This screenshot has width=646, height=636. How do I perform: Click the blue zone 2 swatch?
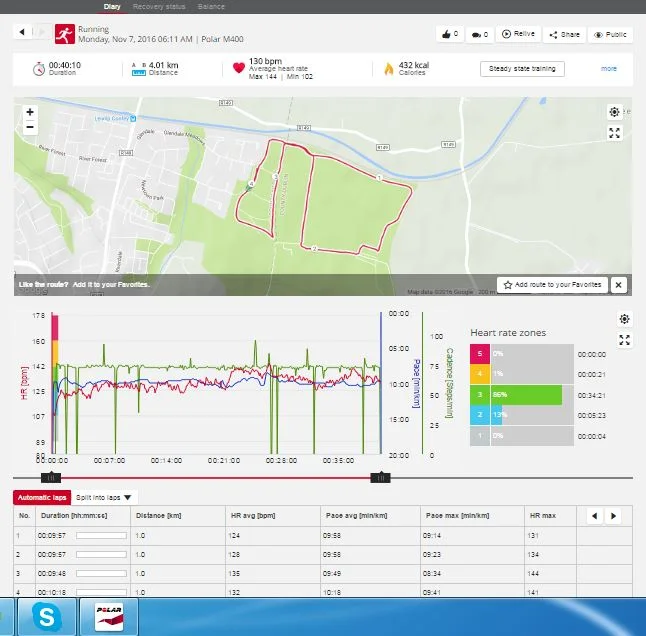coord(480,415)
